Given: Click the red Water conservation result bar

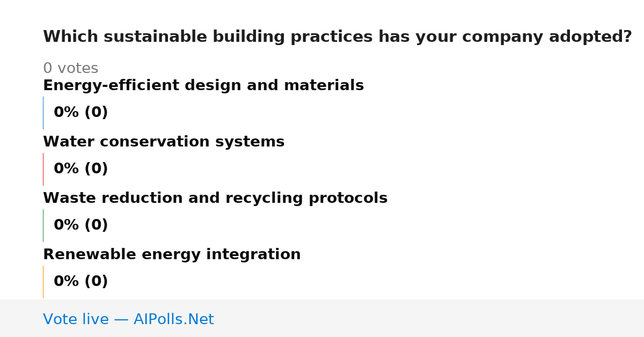Looking at the screenshot, I should tap(43, 169).
